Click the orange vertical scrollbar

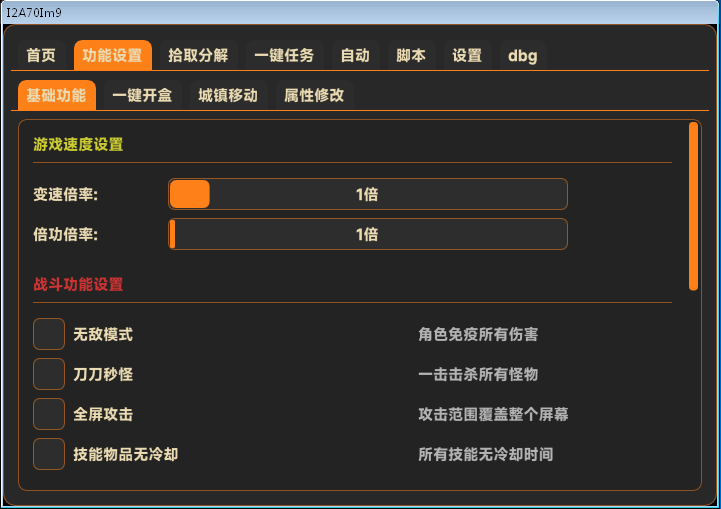(x=693, y=206)
